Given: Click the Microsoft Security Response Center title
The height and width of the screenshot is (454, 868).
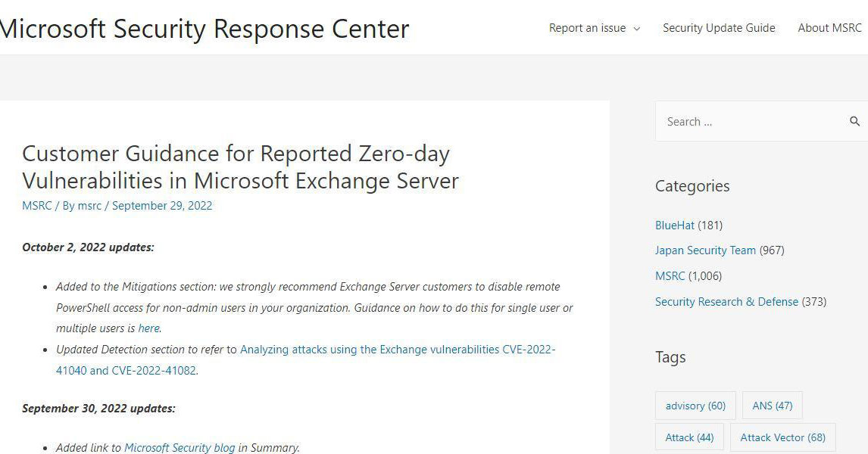Looking at the screenshot, I should coord(205,29).
